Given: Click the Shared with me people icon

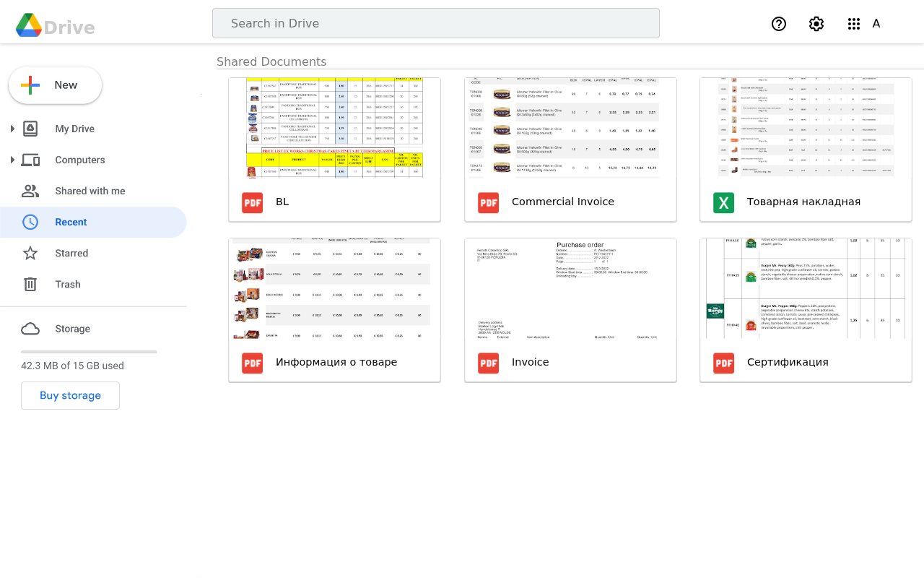Looking at the screenshot, I should point(30,191).
